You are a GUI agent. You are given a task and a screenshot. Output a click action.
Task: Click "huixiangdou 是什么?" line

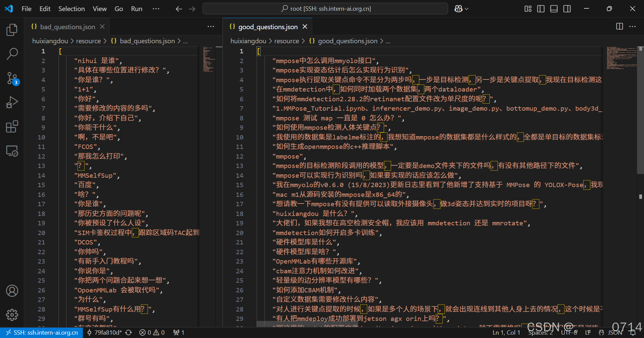tap(315, 214)
